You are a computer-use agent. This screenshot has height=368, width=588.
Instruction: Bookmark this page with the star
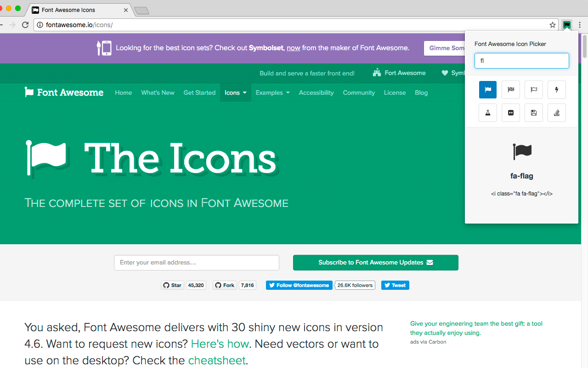553,25
